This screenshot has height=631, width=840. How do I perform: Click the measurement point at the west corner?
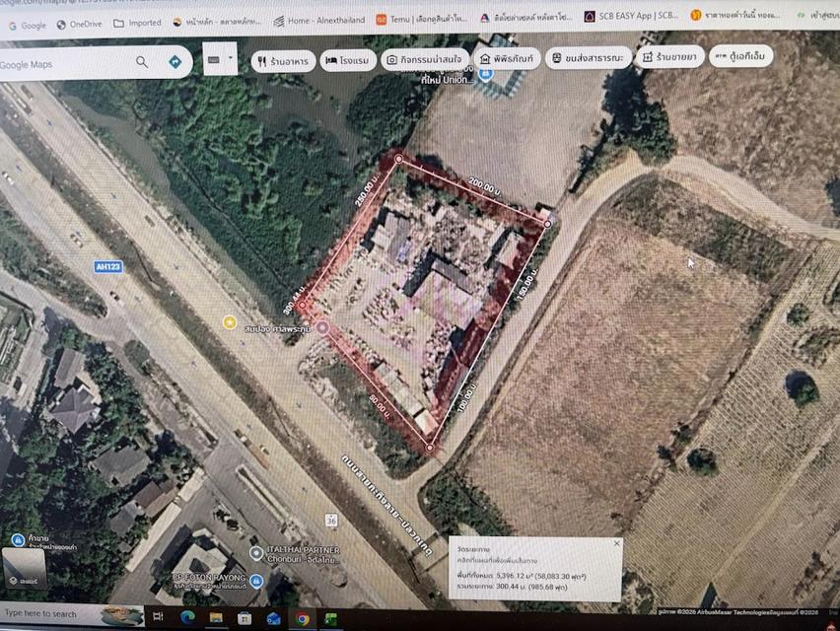(303, 306)
